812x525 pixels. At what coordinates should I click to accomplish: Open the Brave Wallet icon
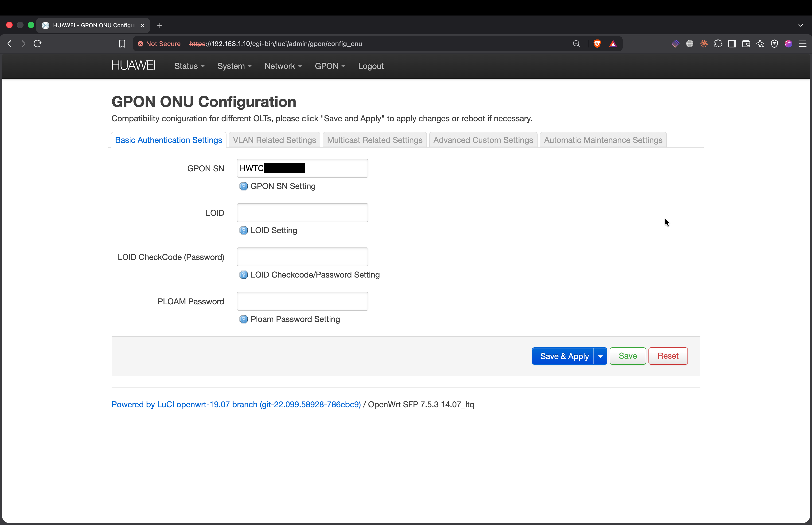pos(746,44)
